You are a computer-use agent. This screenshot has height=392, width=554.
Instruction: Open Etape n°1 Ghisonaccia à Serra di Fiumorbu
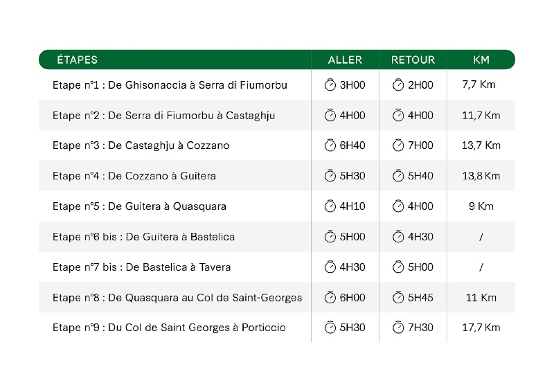[170, 85]
